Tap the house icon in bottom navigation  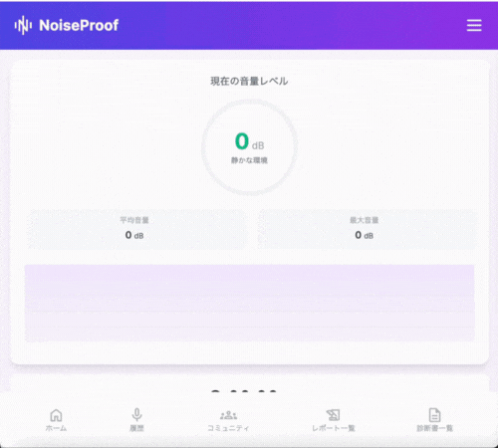point(56,415)
